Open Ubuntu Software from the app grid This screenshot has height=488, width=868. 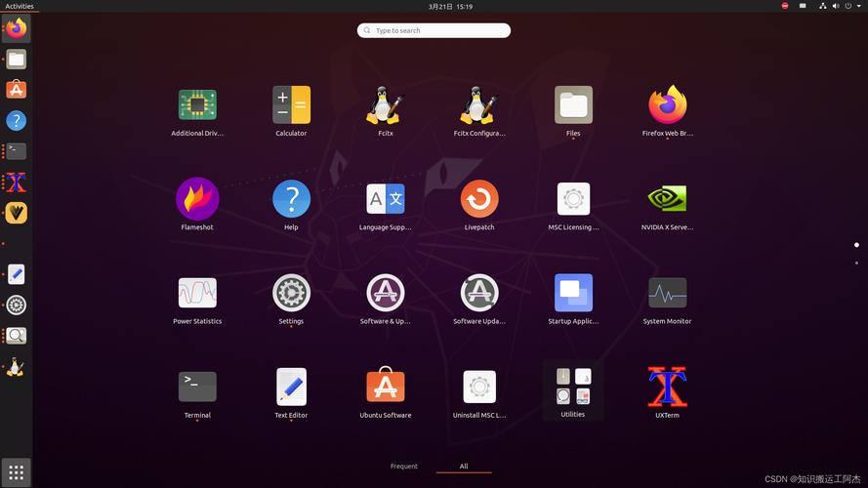pos(386,392)
